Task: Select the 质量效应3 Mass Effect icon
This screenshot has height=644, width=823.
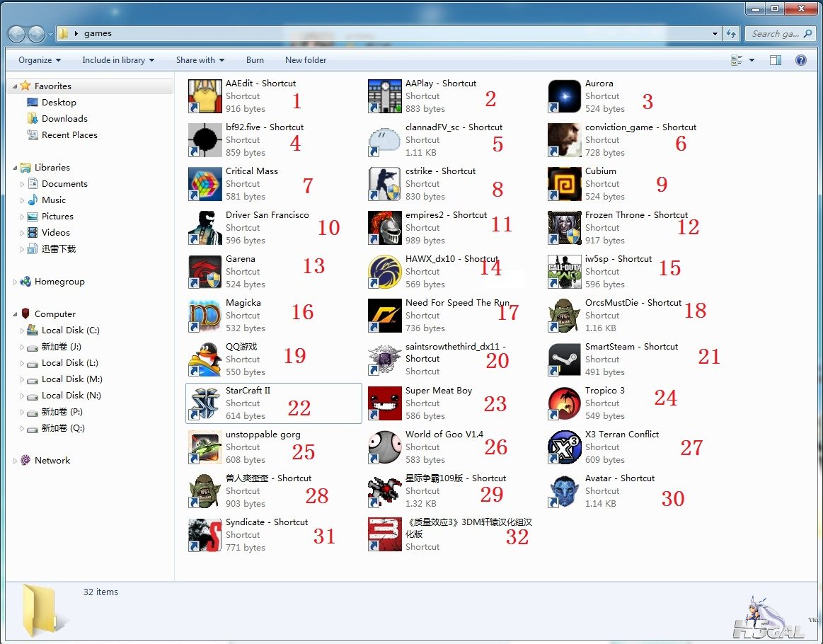Action: 385,535
